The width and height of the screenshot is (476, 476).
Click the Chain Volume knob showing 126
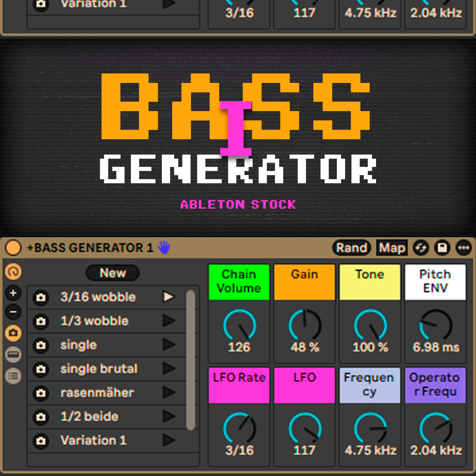[240, 325]
